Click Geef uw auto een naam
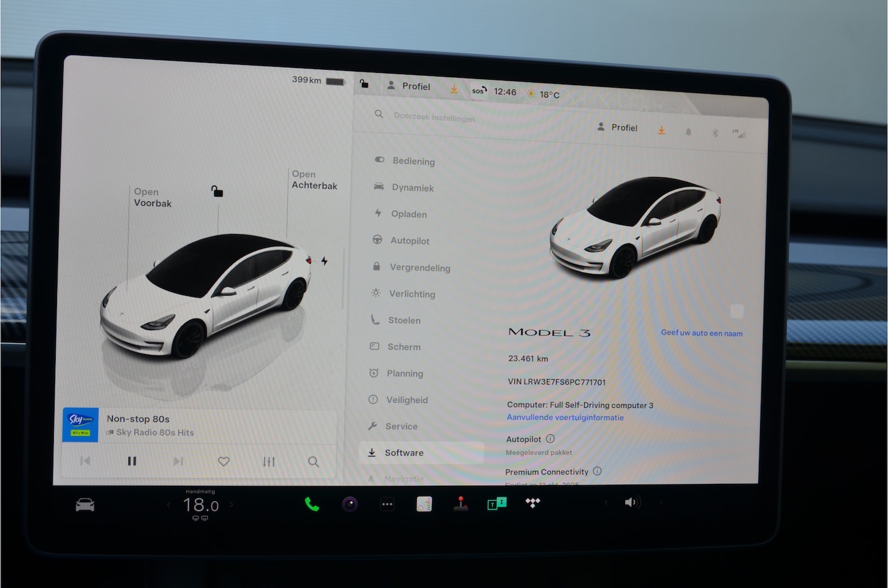The height and width of the screenshot is (588, 888). (x=701, y=333)
